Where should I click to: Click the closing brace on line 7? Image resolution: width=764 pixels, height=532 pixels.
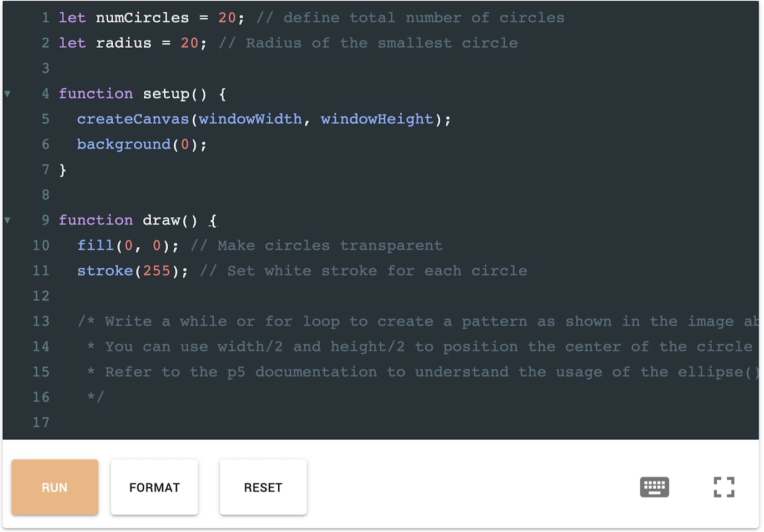pyautogui.click(x=63, y=170)
